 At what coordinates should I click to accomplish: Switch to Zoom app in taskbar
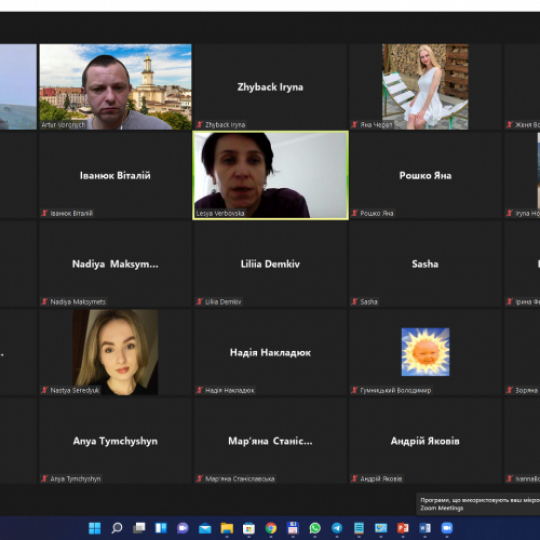pyautogui.click(x=447, y=528)
